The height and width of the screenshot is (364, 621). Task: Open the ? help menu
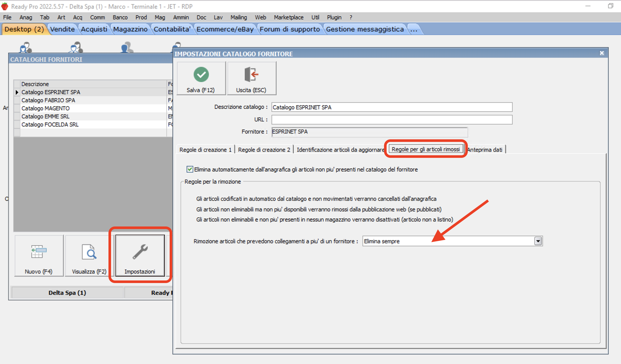[x=351, y=17]
